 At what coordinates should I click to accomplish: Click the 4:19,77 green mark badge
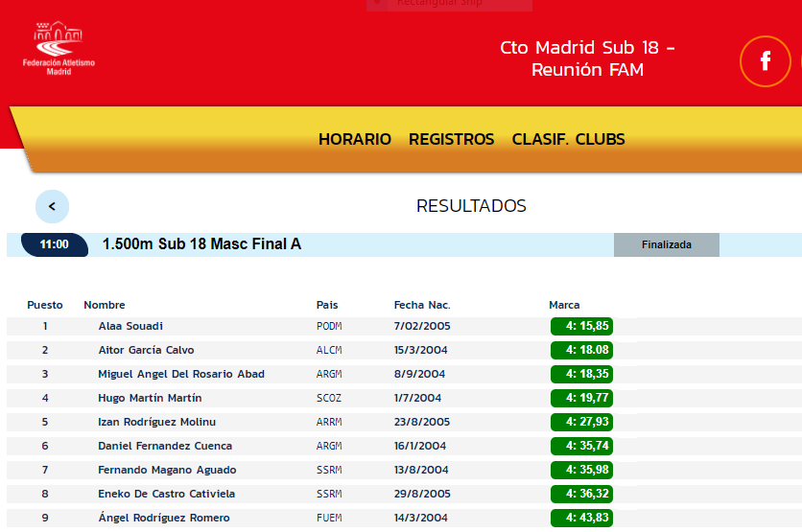point(581,398)
